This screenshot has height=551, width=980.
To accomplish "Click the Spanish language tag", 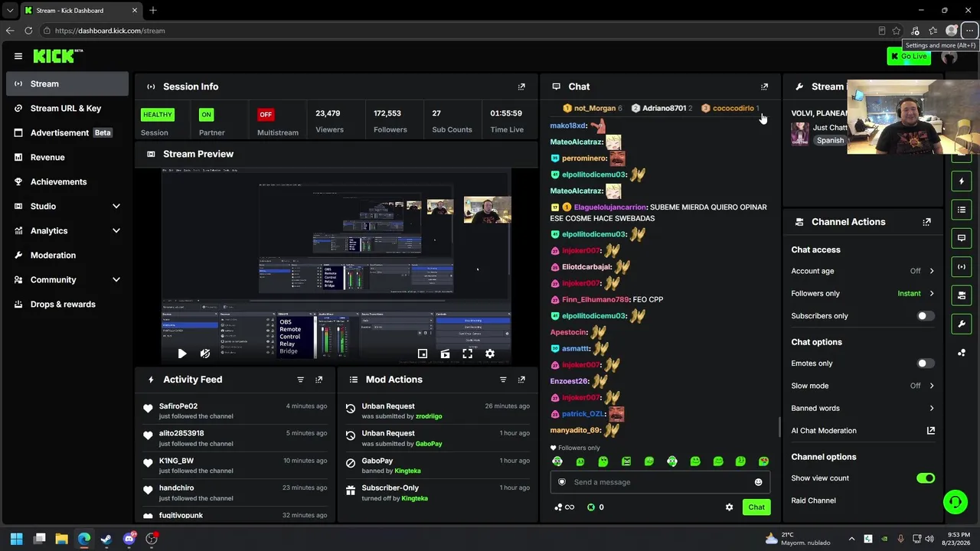I will [830, 141].
